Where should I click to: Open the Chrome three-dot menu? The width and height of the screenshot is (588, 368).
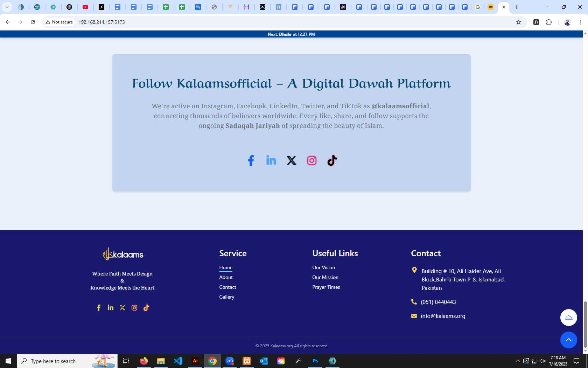580,22
